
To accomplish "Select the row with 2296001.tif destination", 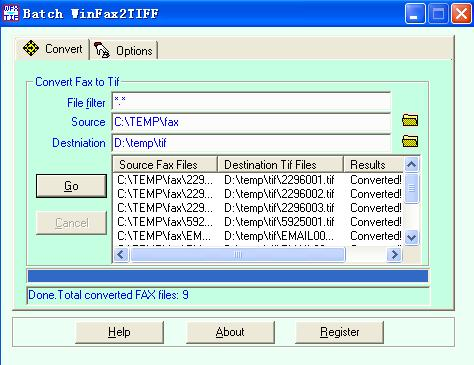I will (x=258, y=180).
